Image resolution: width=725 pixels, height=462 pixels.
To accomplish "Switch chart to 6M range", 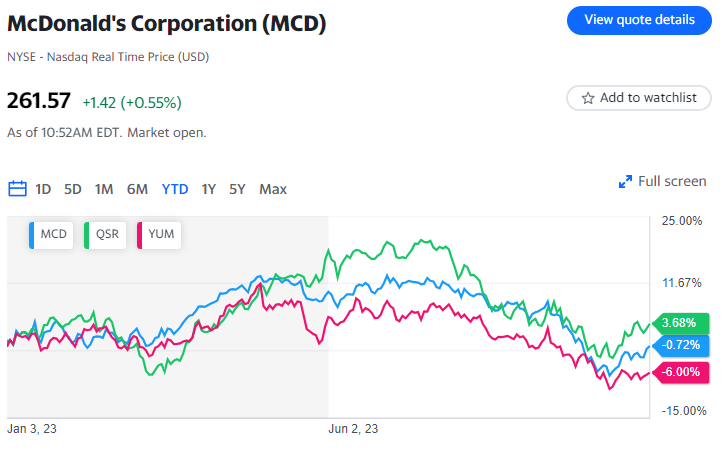I will point(137,189).
